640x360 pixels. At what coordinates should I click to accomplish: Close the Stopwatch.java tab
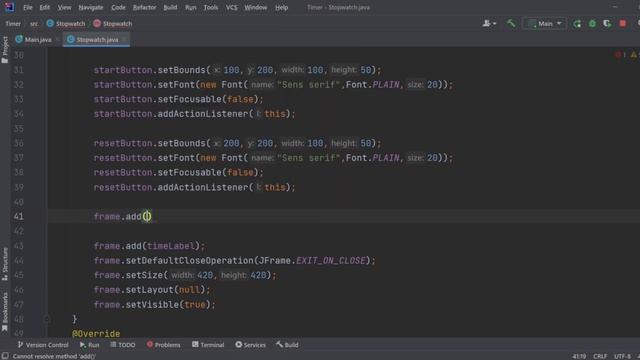tap(124, 40)
